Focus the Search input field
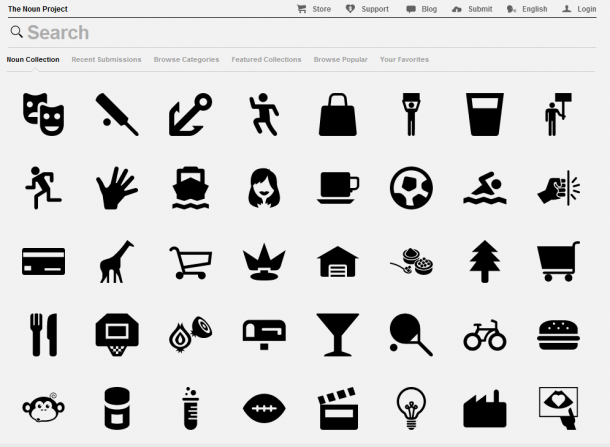The width and height of the screenshot is (610, 447). point(302,33)
